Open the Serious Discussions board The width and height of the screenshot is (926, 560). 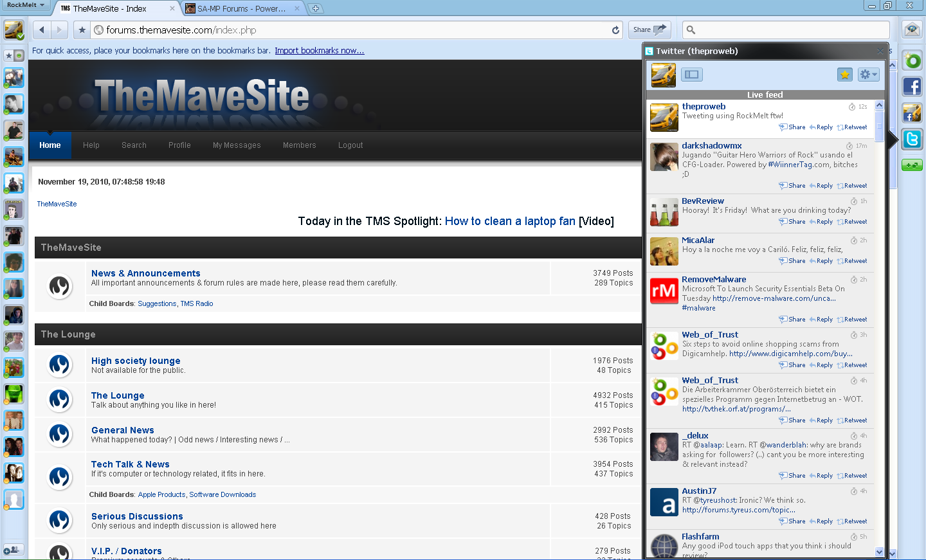137,516
